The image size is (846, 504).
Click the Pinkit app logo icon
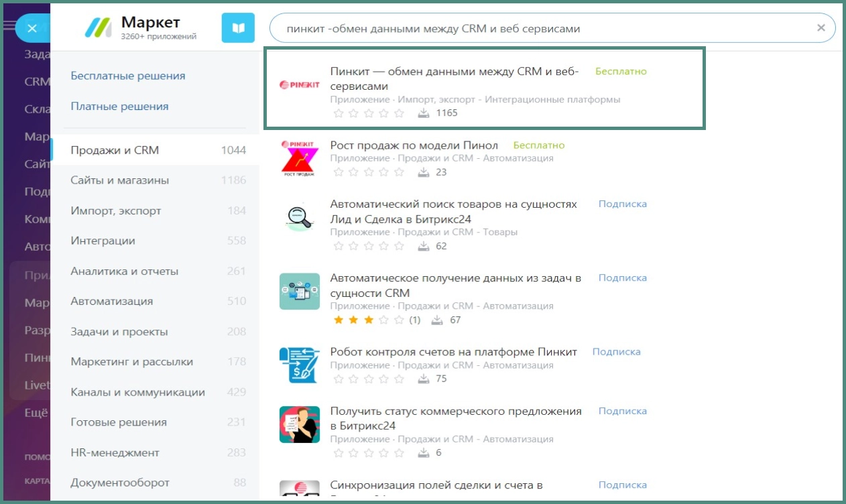pyautogui.click(x=299, y=85)
